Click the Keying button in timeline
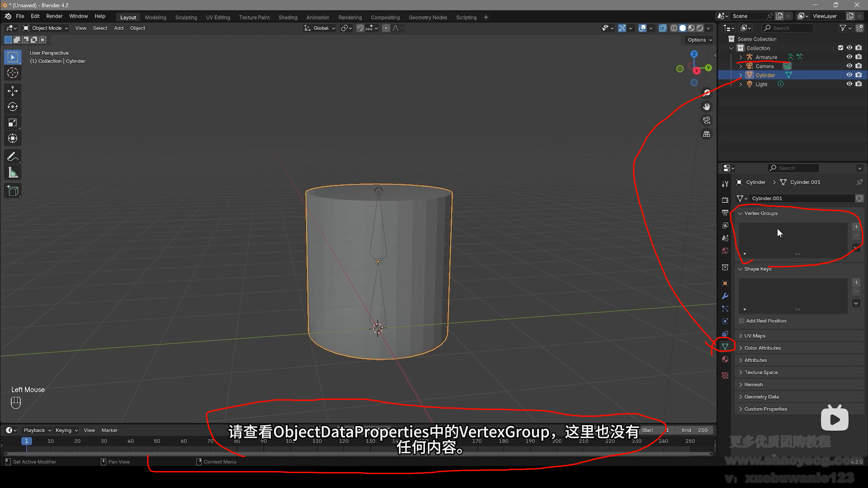Image resolution: width=868 pixels, height=488 pixels. pos(66,430)
